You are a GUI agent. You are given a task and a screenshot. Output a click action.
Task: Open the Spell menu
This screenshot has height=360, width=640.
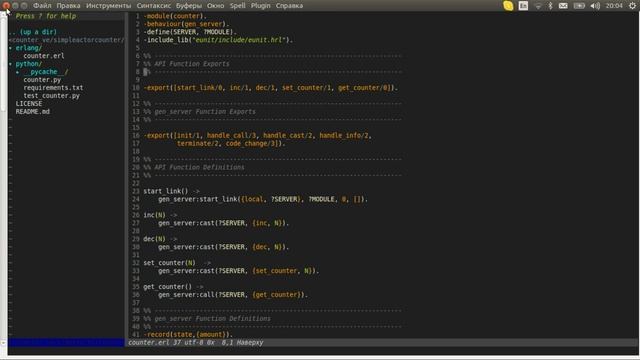238,6
